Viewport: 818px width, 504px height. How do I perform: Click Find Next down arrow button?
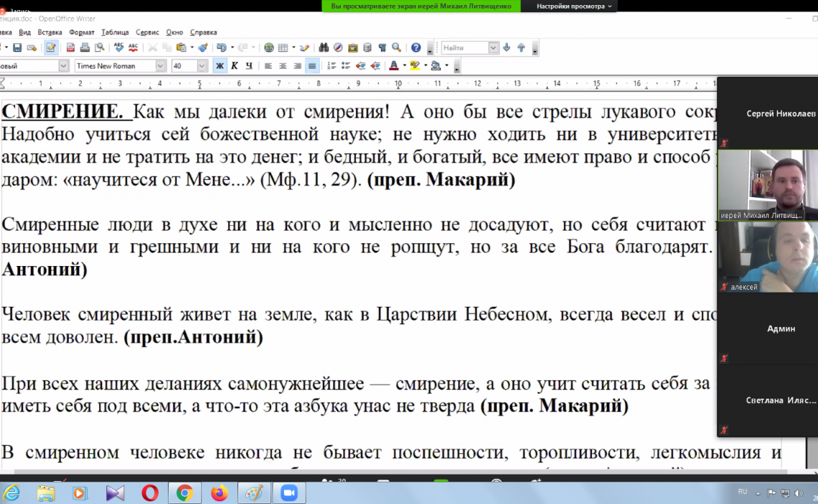click(x=507, y=48)
